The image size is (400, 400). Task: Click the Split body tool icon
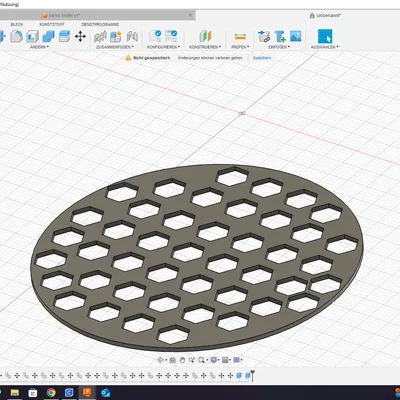point(64,36)
